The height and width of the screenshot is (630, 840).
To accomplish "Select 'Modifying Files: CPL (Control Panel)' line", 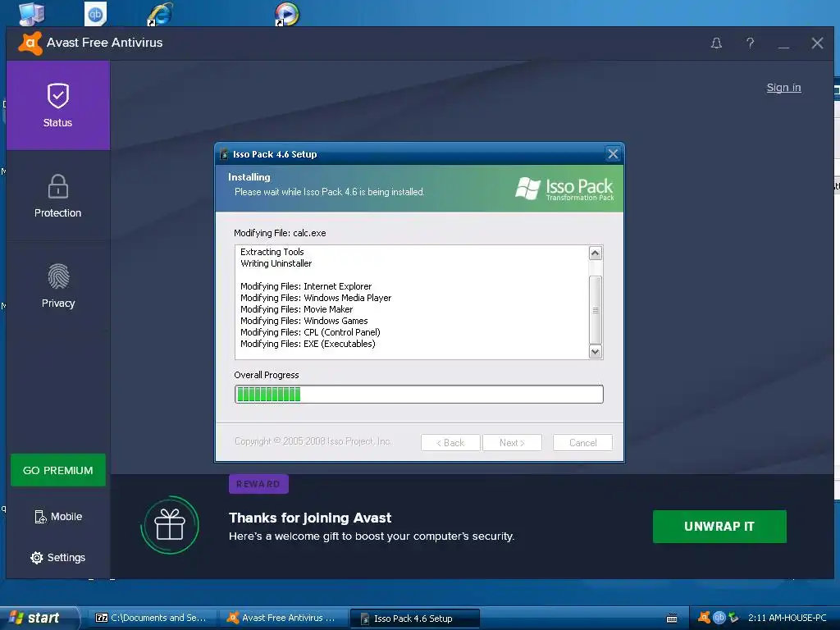I will [x=310, y=332].
